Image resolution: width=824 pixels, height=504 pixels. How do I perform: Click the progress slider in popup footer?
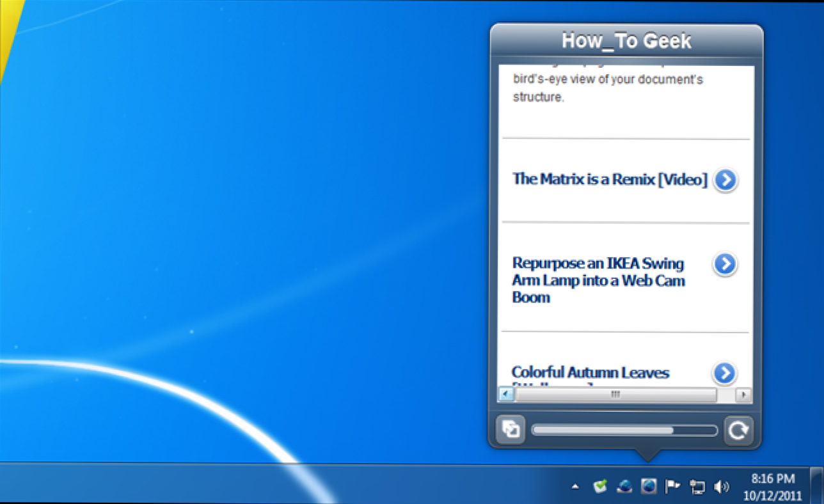pos(624,430)
